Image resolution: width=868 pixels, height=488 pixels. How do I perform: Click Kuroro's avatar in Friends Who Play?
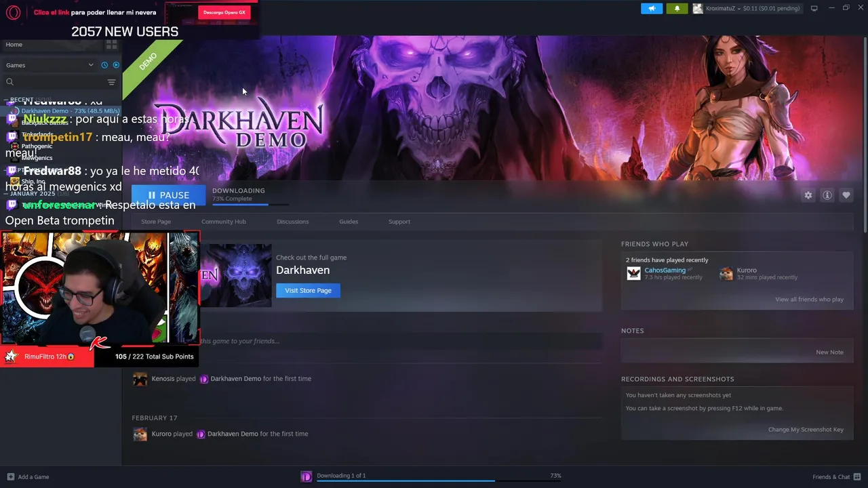(726, 273)
